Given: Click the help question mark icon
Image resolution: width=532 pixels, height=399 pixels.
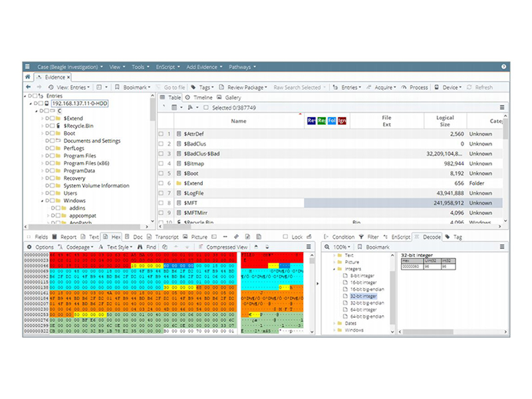Looking at the screenshot, I should [504, 66].
